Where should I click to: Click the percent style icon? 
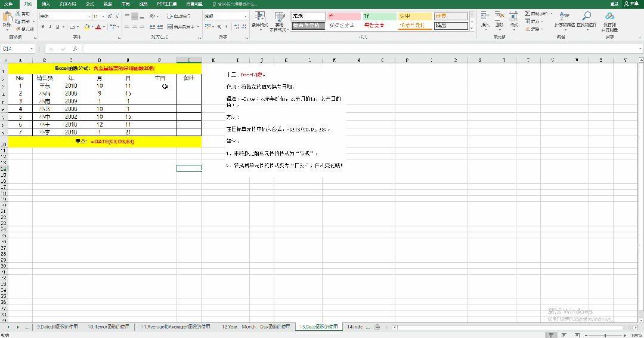click(x=219, y=27)
